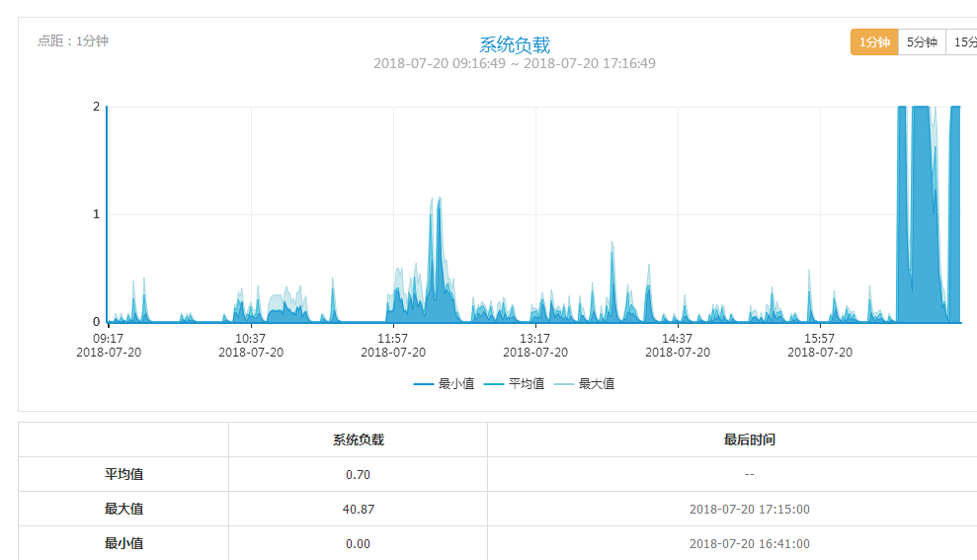Click the 系统负载 chart title
This screenshot has height=560, width=977.
pyautogui.click(x=514, y=44)
